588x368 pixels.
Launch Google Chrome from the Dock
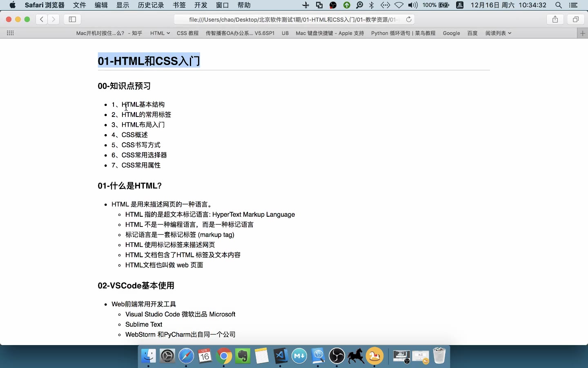tap(224, 356)
